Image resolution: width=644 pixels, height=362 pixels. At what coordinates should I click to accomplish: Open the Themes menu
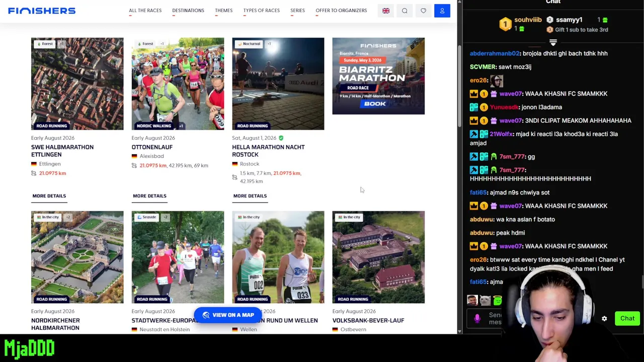point(223,11)
